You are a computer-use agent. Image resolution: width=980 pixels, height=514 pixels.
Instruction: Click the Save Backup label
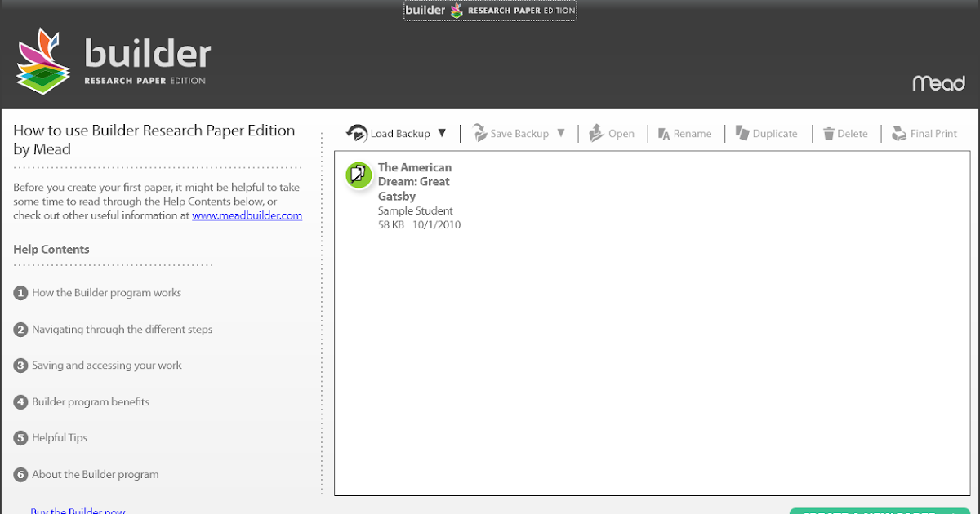click(519, 134)
